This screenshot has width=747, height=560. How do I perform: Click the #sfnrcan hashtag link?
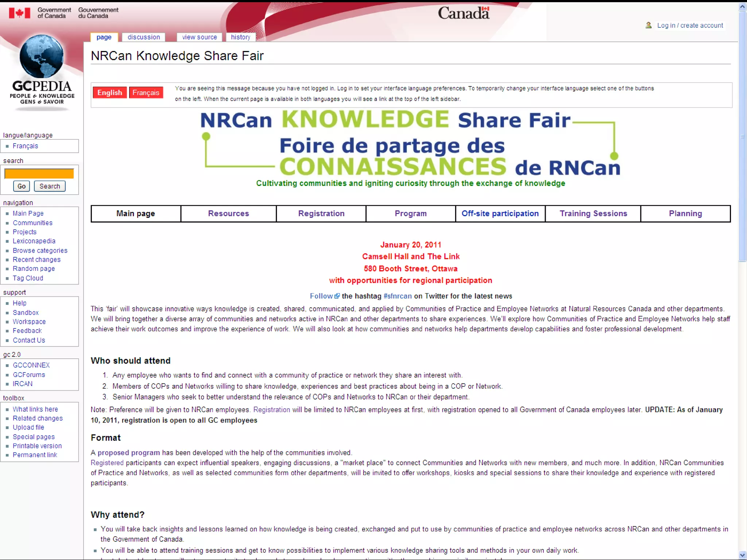(398, 296)
